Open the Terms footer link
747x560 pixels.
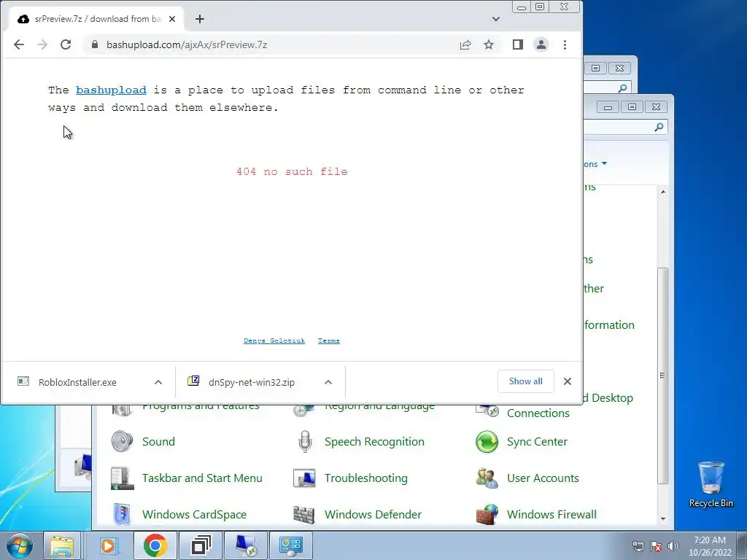point(329,341)
